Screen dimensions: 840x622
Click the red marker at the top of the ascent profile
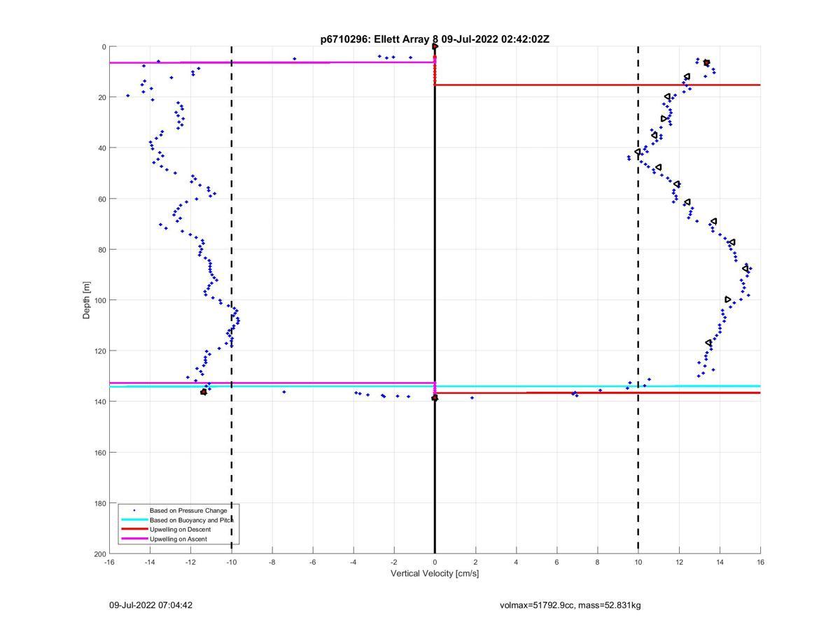coord(706,63)
